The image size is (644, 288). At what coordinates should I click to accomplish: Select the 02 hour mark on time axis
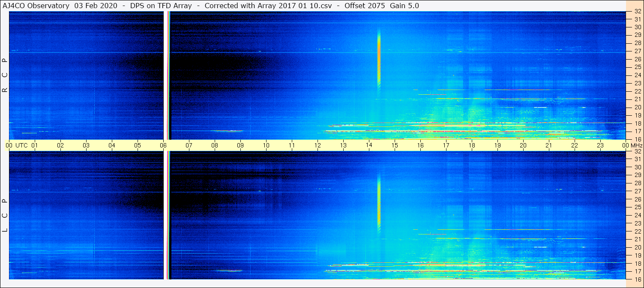coord(60,145)
